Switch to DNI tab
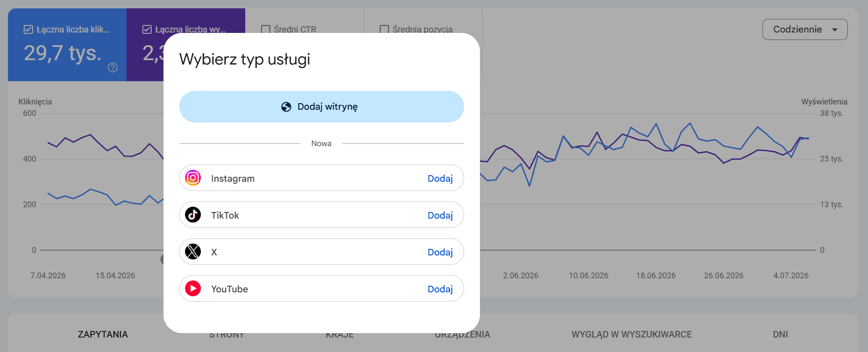The height and width of the screenshot is (352, 868). [x=780, y=334]
